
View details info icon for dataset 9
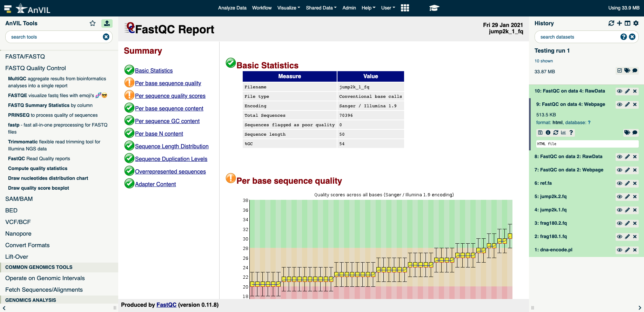click(548, 133)
